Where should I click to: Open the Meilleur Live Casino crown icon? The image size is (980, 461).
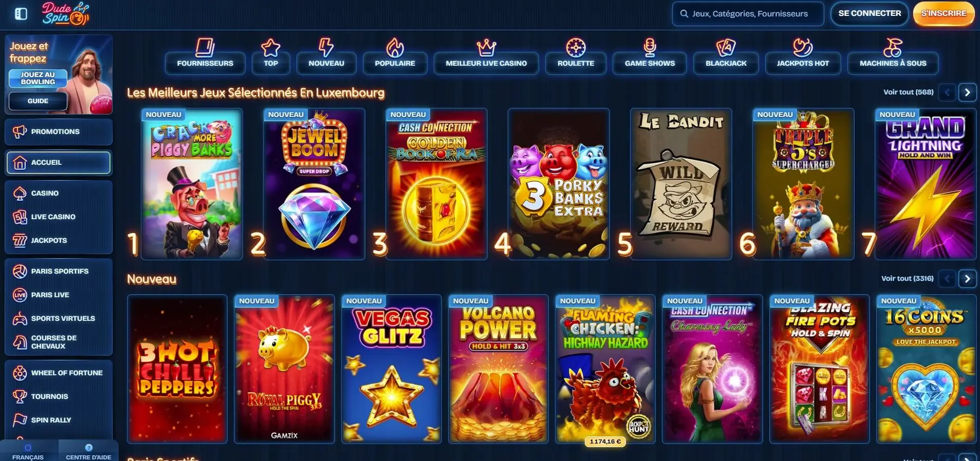pyautogui.click(x=486, y=48)
